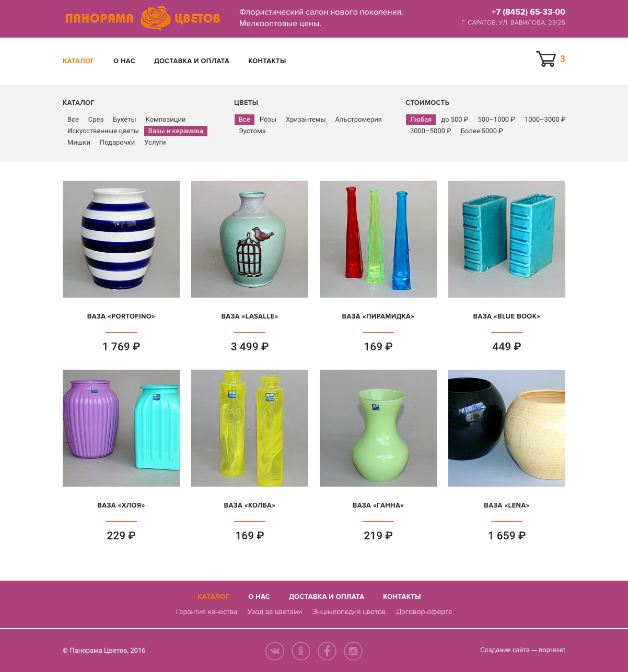Click the Панорама Цветов rose logo

tap(143, 18)
